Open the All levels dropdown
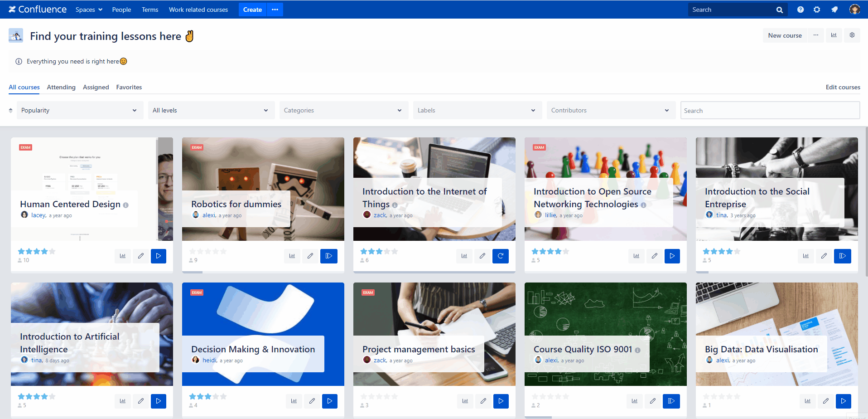 [x=211, y=110]
